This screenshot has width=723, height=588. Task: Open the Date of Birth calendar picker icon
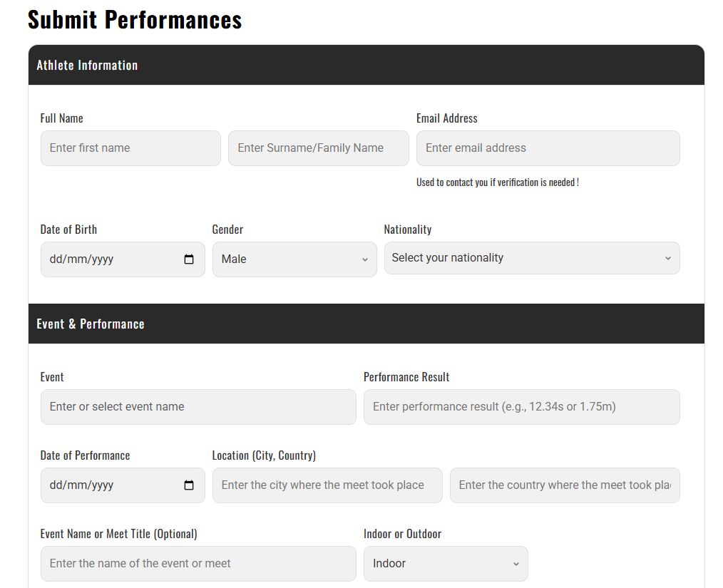pos(189,259)
